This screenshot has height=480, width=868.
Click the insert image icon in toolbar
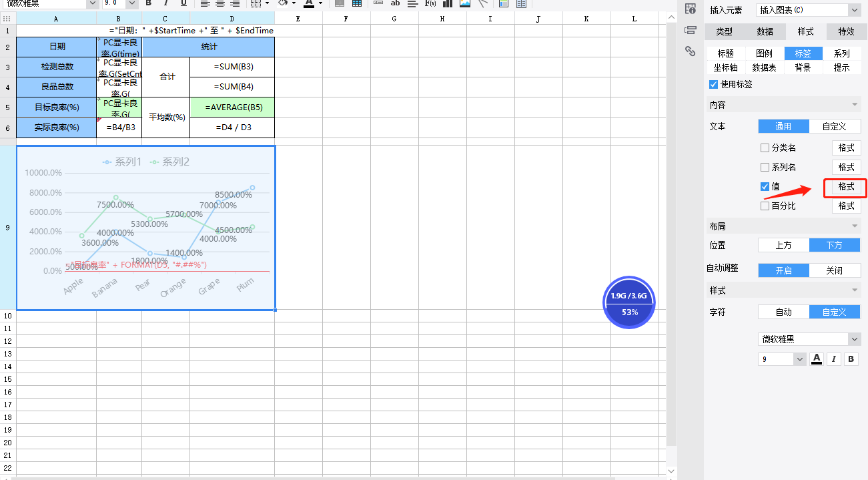(x=464, y=3)
